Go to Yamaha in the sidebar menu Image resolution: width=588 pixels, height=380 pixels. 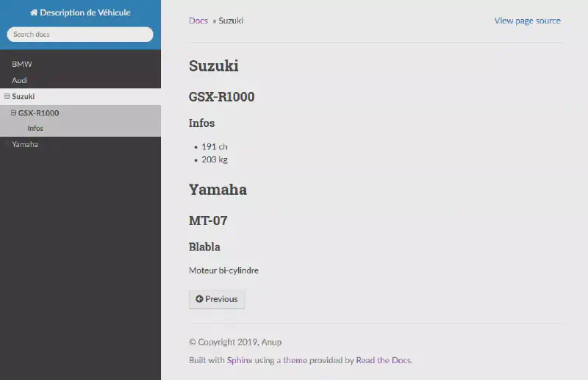[x=25, y=145]
